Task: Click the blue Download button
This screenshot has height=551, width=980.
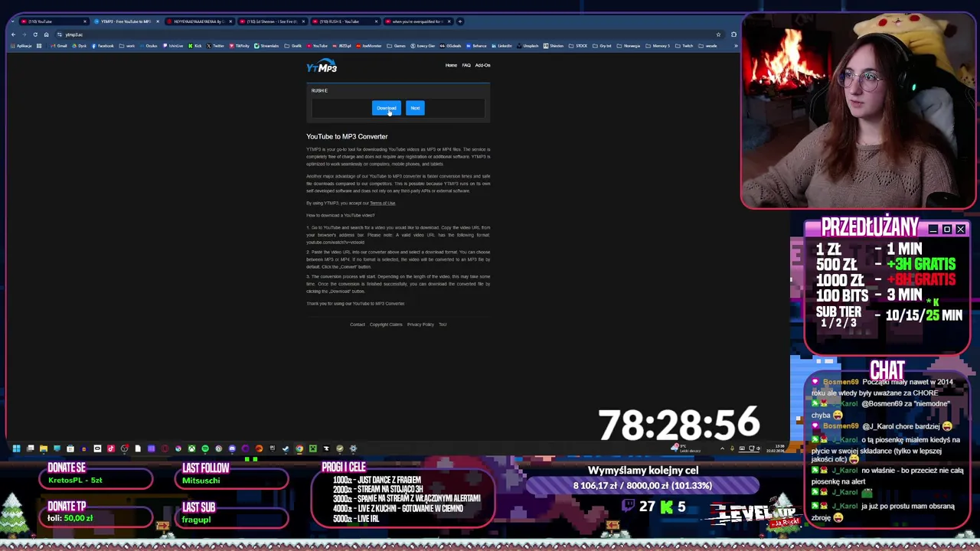Action: point(387,108)
